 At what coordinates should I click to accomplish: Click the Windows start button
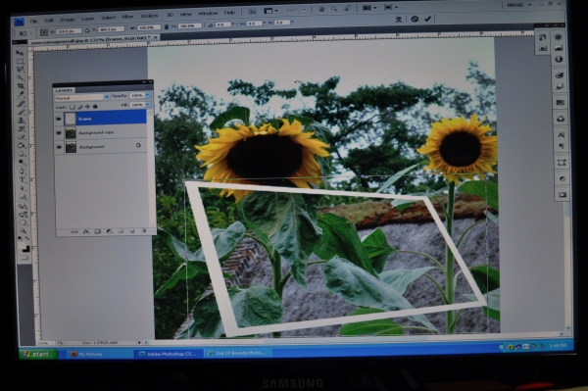(38, 355)
